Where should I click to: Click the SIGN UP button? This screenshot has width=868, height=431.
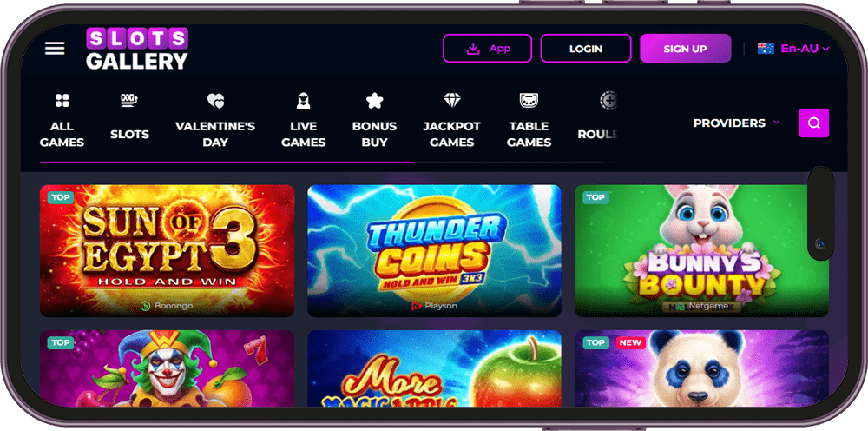tap(686, 48)
